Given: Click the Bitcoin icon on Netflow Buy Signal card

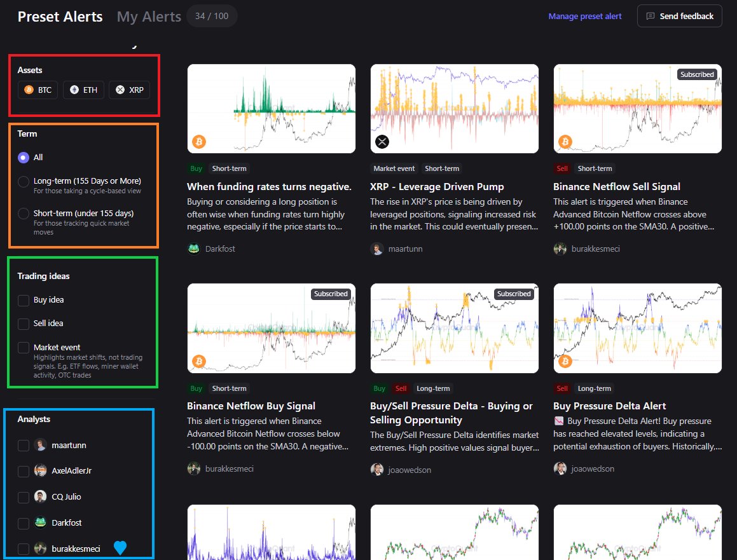Looking at the screenshot, I should point(199,361).
